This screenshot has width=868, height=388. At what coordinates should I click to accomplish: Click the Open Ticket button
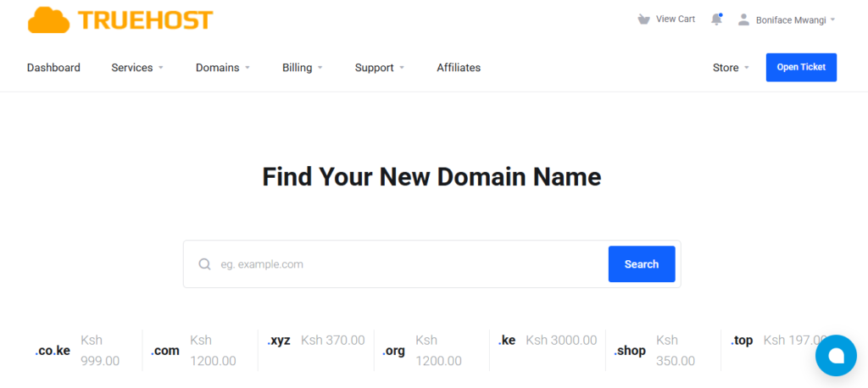801,68
